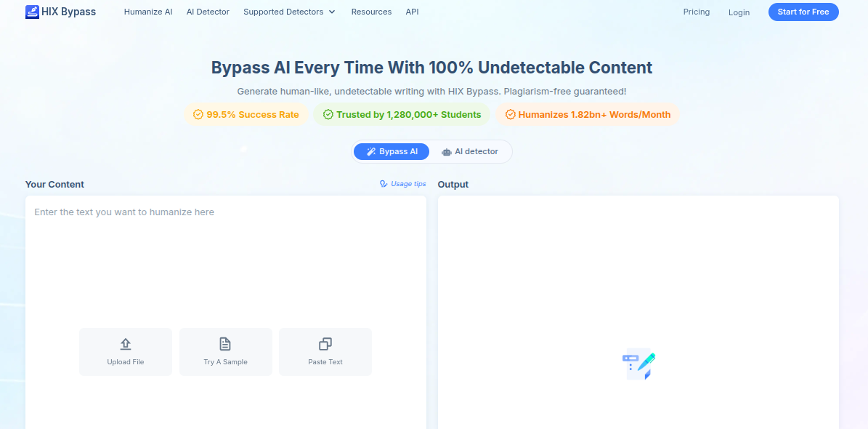
Task: Switch to the AI detector tab
Action: click(470, 152)
